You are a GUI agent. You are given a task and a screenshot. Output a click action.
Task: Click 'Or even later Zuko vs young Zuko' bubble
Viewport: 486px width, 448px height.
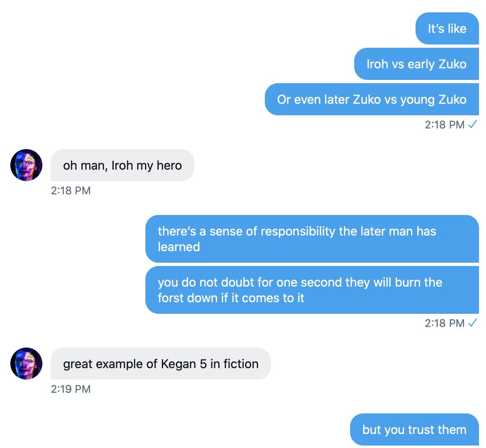point(372,99)
